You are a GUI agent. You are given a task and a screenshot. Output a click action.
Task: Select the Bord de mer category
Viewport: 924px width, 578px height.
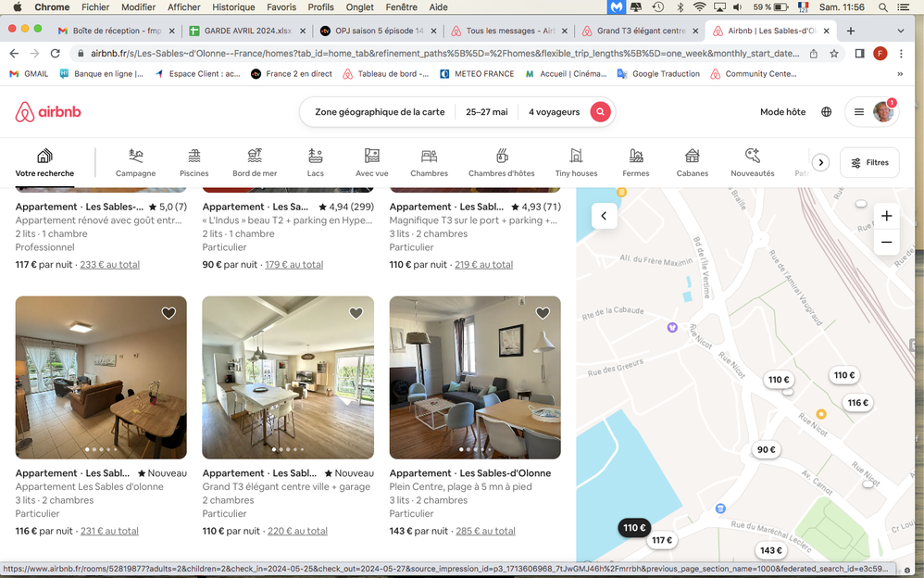tap(255, 157)
